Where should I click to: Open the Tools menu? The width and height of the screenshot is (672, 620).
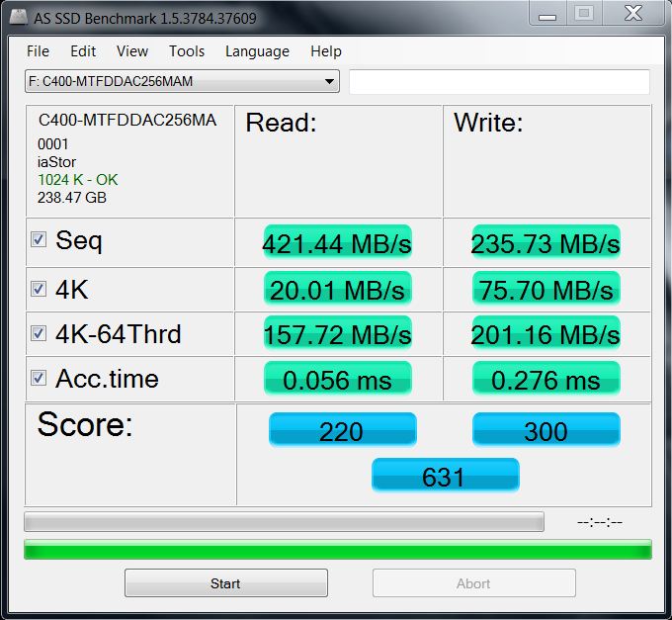187,51
